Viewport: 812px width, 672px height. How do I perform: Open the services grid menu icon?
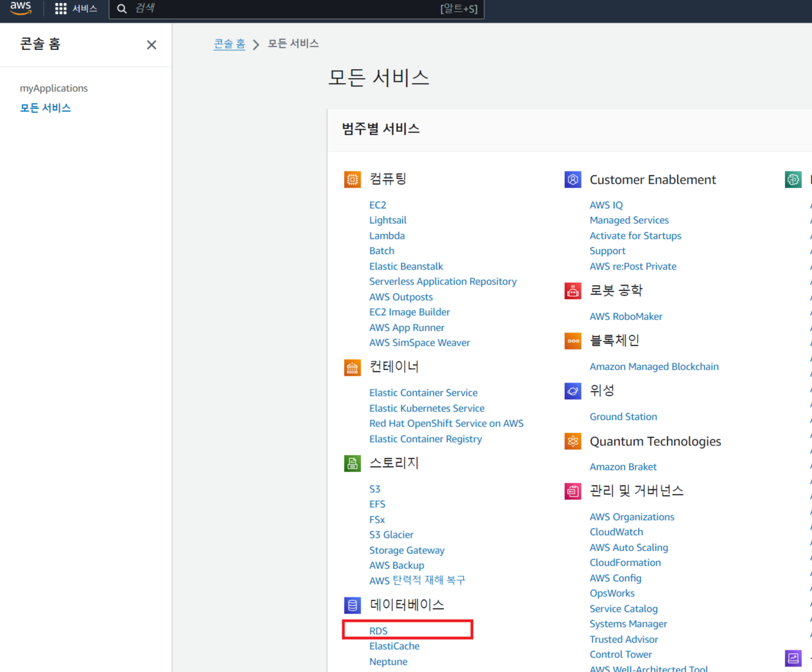(61, 8)
